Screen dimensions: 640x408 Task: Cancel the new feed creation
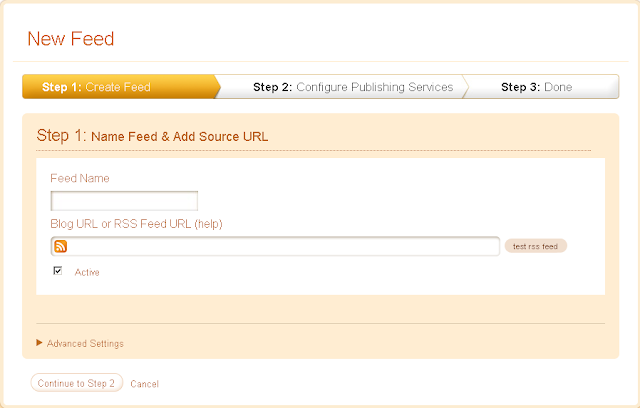144,384
